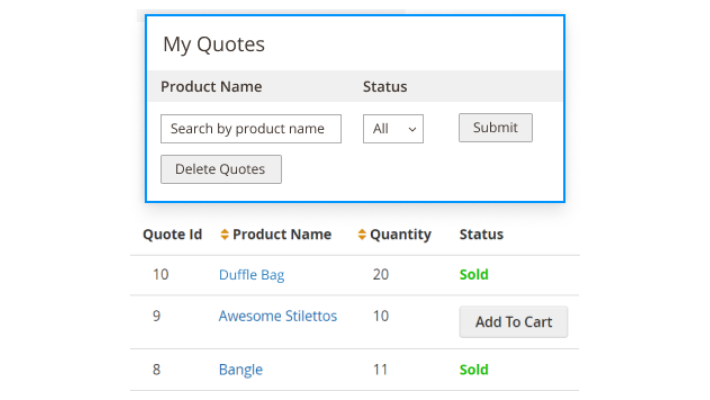This screenshot has width=710, height=400.
Task: Open the All status filter dropdown
Action: coord(392,129)
